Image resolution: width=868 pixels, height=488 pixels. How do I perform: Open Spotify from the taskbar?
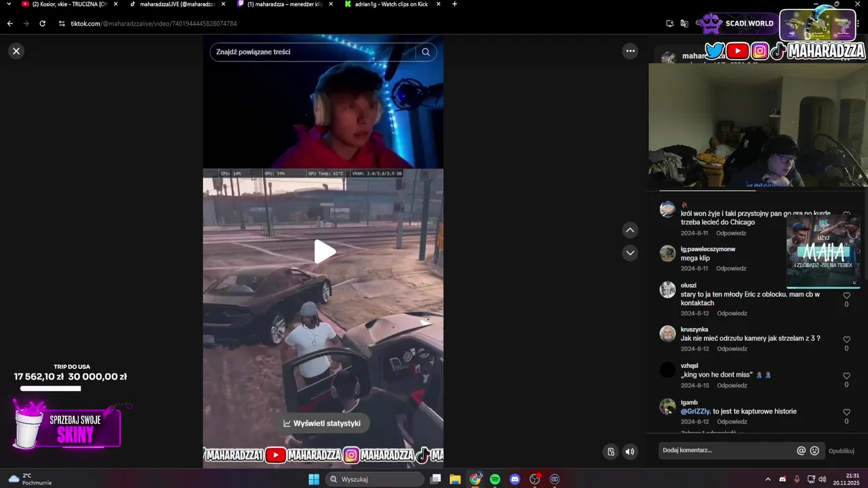click(x=495, y=479)
